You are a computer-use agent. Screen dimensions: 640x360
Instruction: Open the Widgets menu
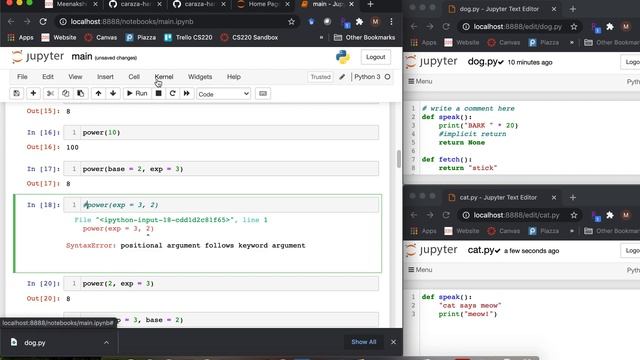click(x=200, y=77)
